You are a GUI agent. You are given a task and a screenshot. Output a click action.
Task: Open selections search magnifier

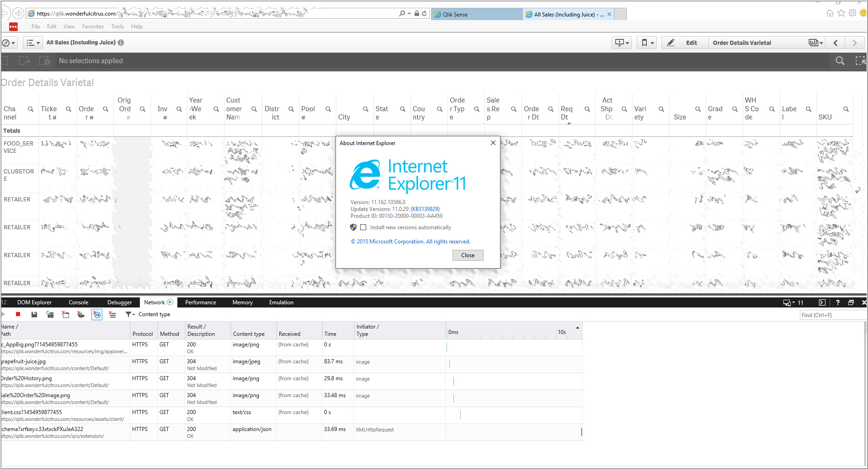pos(840,61)
